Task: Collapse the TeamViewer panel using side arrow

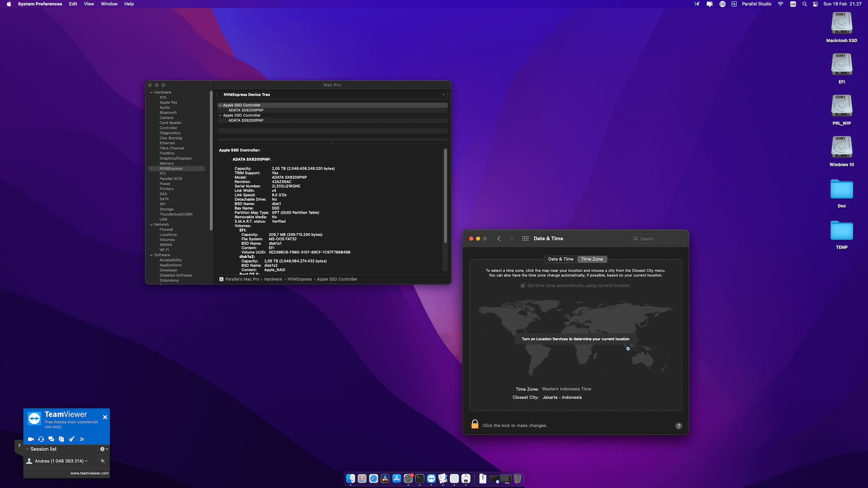Action: click(x=19, y=446)
